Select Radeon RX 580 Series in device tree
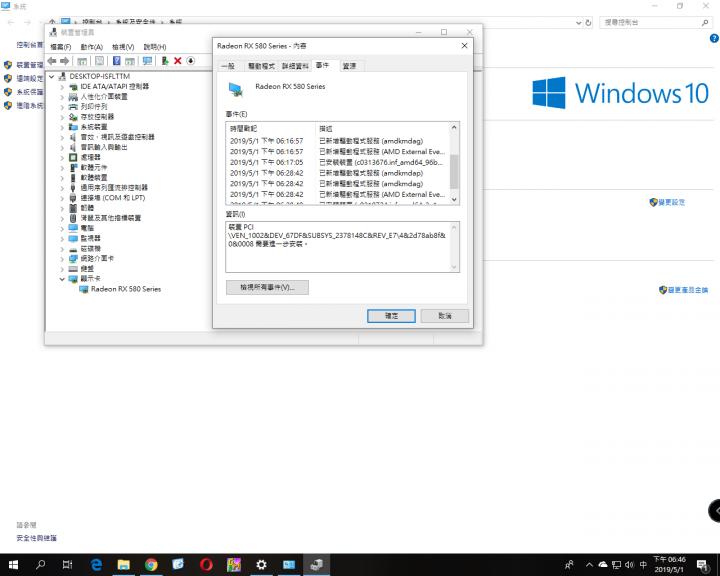The width and height of the screenshot is (720, 576). (126, 289)
